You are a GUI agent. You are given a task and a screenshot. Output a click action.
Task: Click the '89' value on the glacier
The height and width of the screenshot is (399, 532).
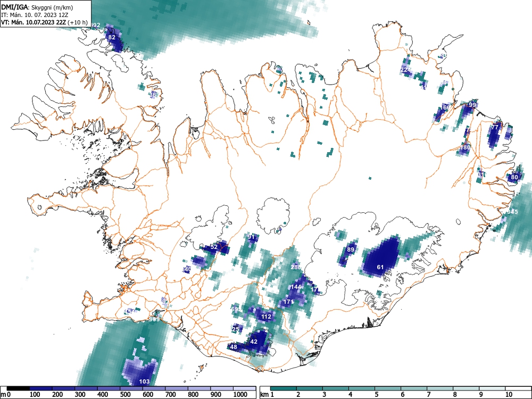coord(351,250)
